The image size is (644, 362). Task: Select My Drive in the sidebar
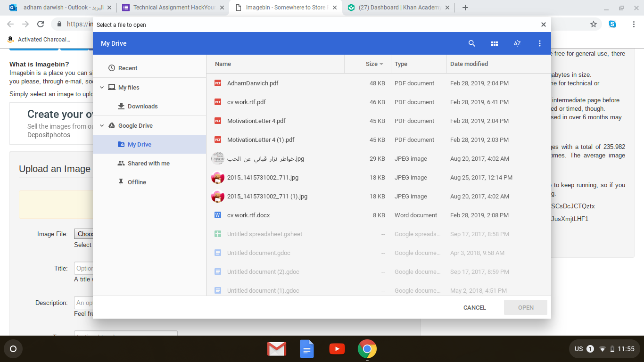[x=150, y=144]
